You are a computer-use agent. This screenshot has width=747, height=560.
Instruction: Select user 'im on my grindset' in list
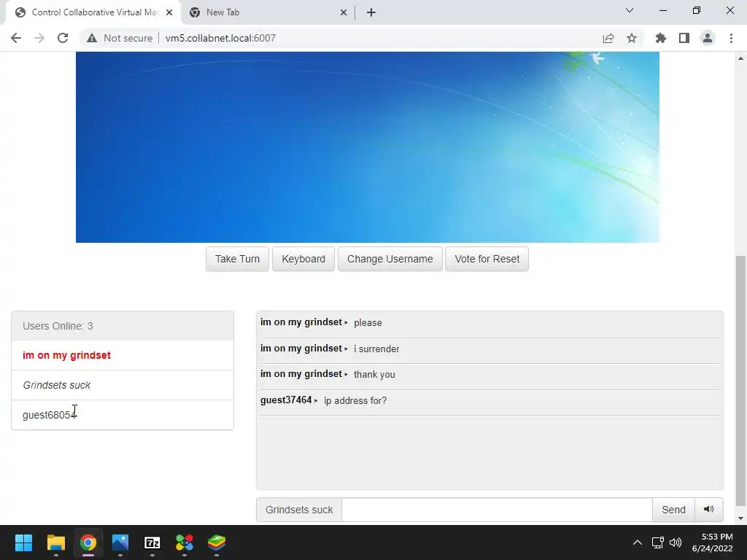tap(123, 355)
